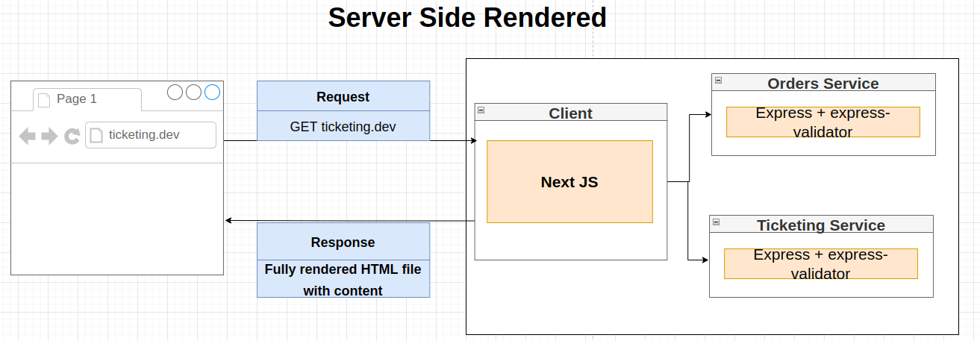Click the Client container title
This screenshot has height=341, width=980.
[571, 113]
